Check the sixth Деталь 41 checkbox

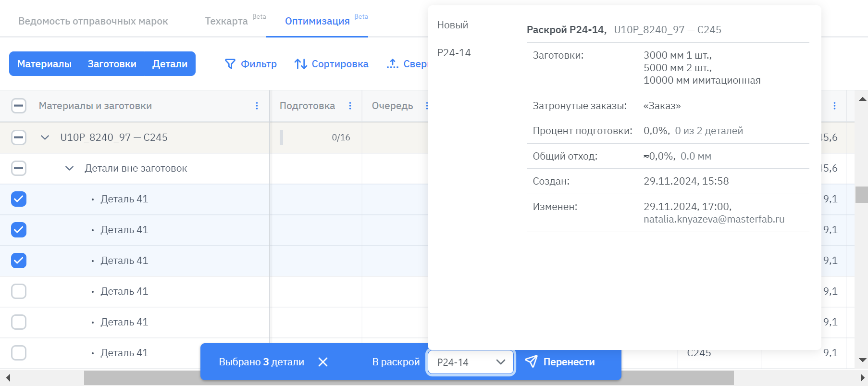tap(19, 353)
